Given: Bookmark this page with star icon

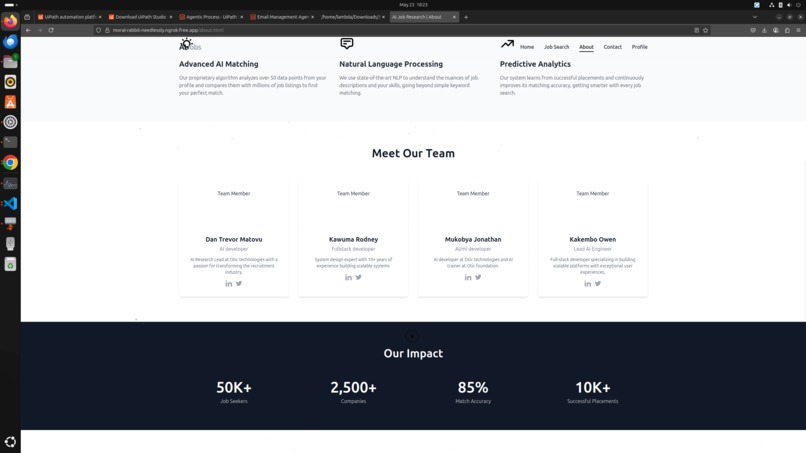Looking at the screenshot, I should 706,30.
